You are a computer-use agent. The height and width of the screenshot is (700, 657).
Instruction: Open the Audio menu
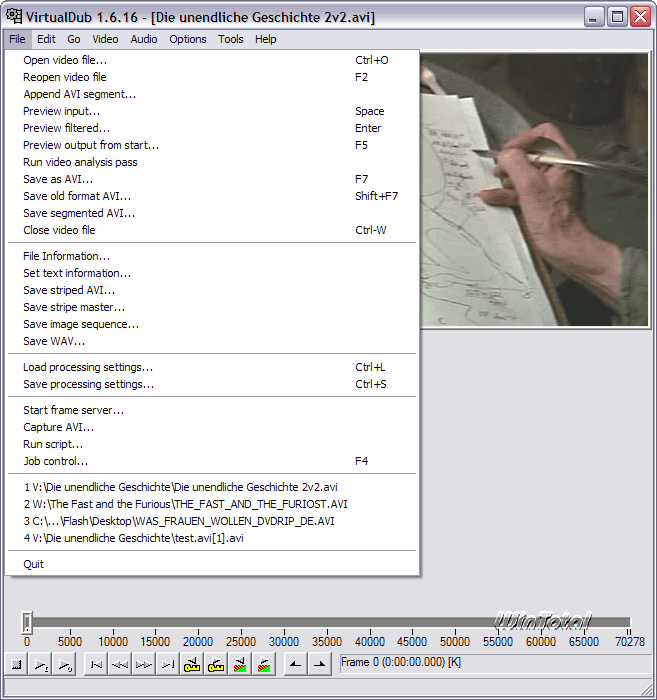(x=144, y=39)
